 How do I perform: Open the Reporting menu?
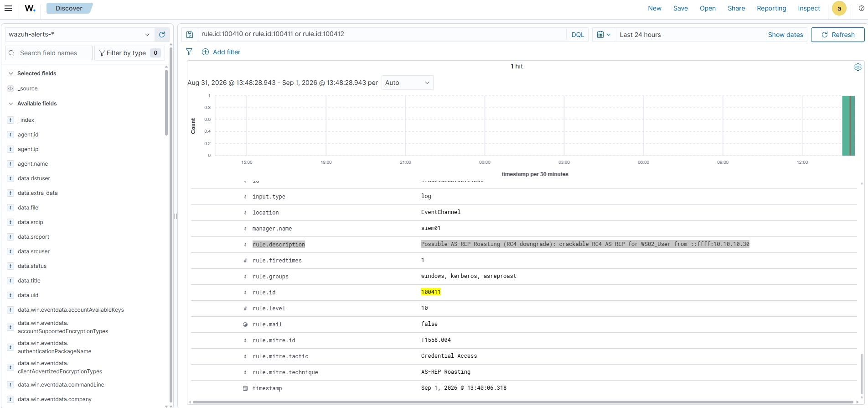[771, 8]
